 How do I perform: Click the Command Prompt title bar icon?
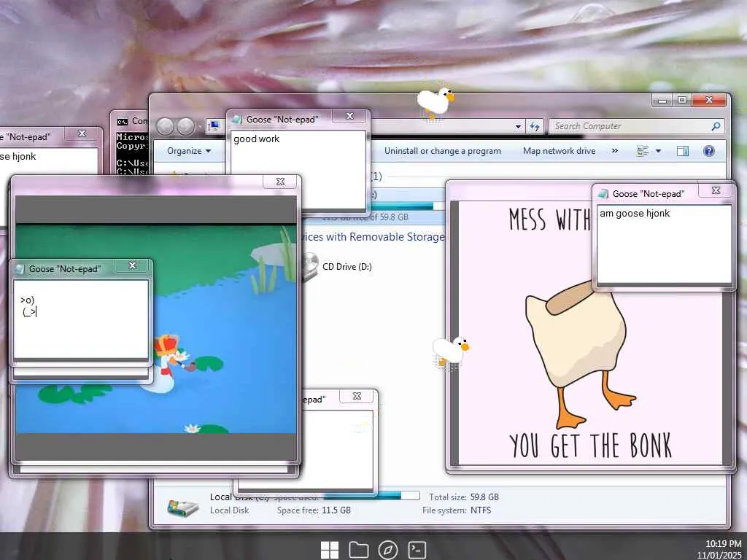(123, 122)
